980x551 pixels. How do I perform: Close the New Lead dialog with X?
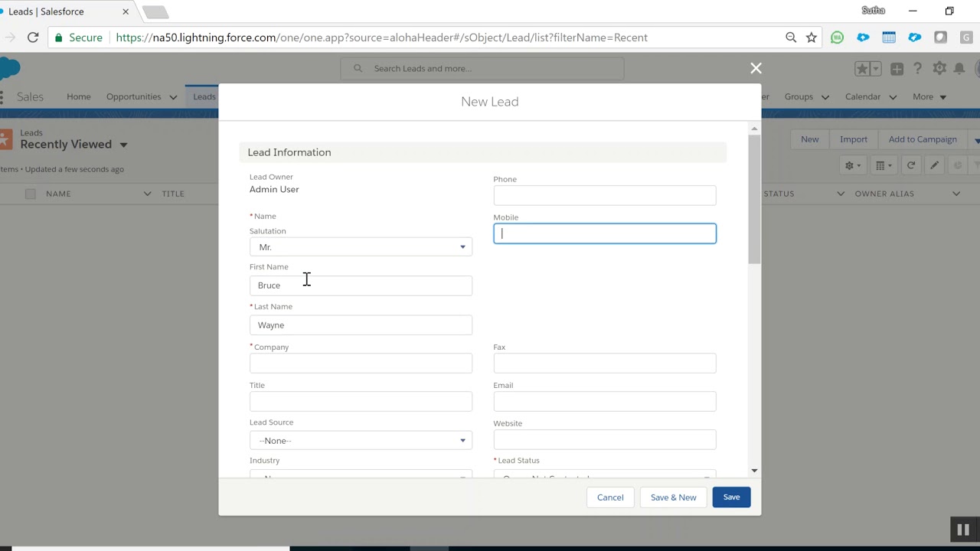pyautogui.click(x=756, y=68)
